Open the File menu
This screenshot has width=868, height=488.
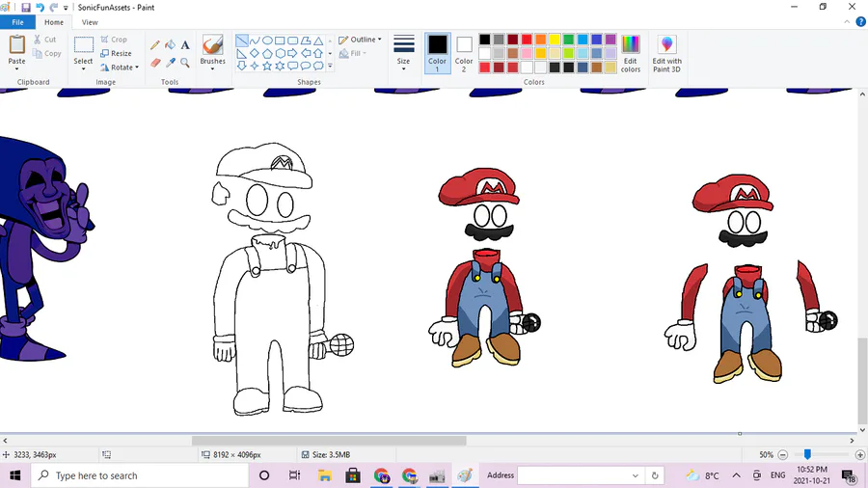[x=17, y=22]
